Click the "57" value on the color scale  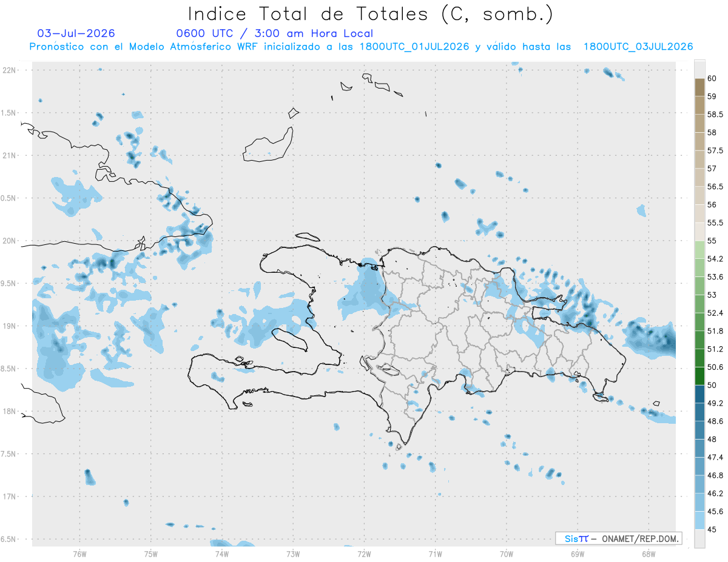[x=713, y=169]
